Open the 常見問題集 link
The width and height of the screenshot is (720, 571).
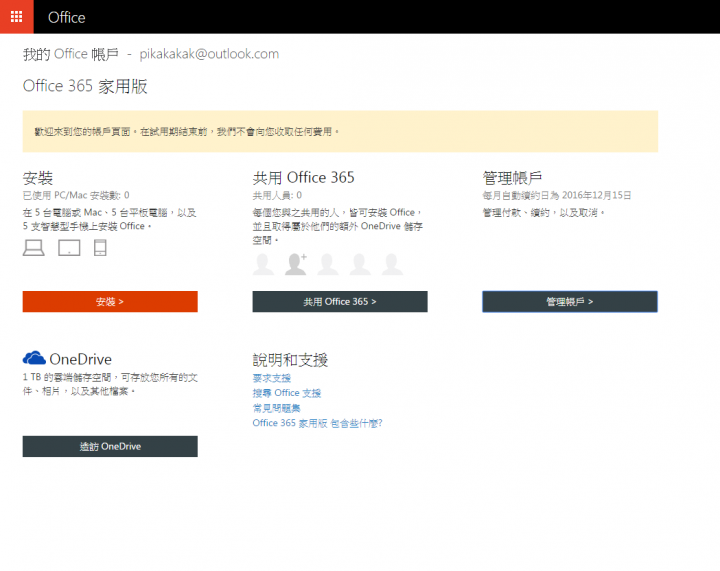click(276, 408)
